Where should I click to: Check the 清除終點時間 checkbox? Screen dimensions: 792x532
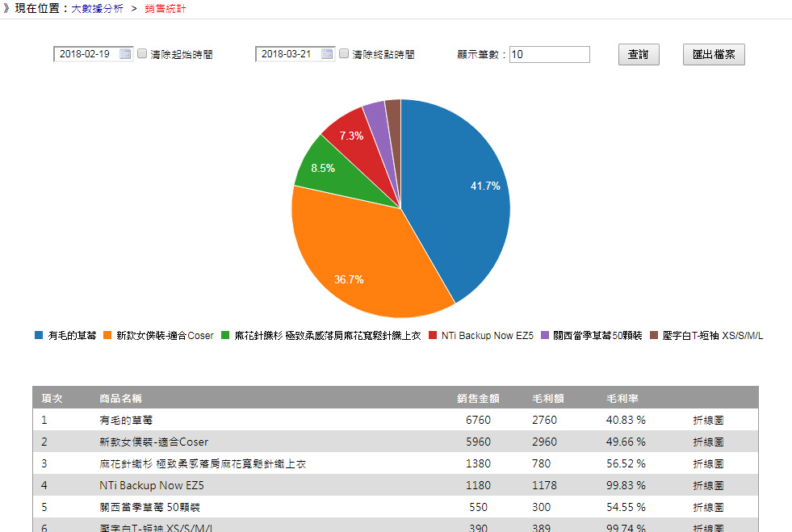point(344,53)
